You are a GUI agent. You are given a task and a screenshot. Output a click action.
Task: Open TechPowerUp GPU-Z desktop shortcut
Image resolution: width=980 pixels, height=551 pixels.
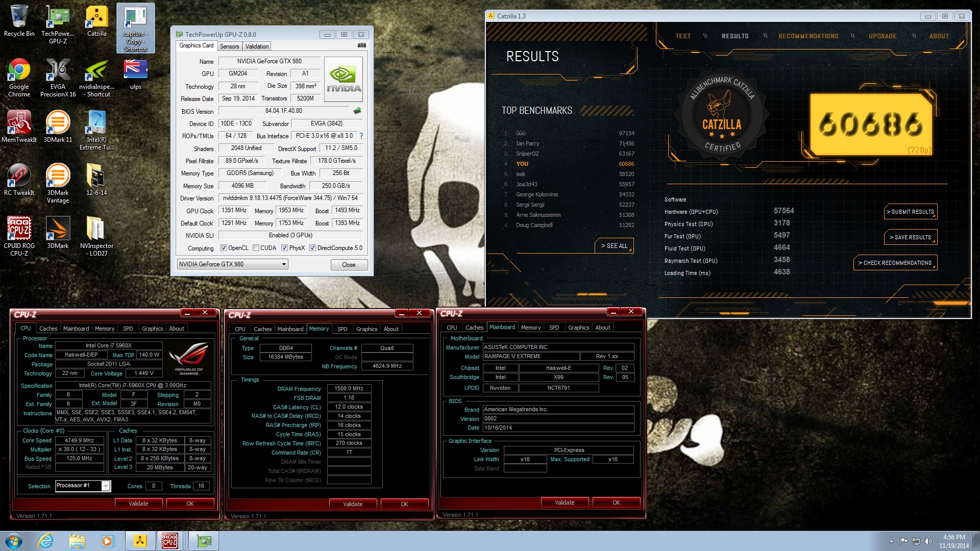point(58,24)
